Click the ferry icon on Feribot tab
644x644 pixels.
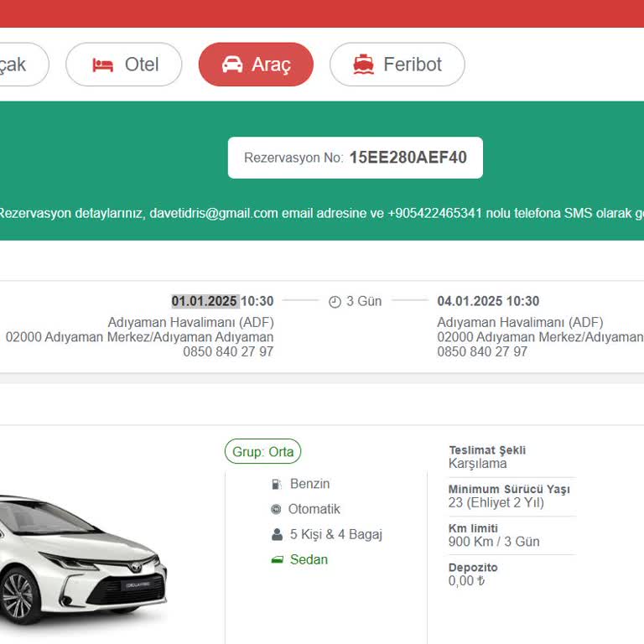click(364, 65)
